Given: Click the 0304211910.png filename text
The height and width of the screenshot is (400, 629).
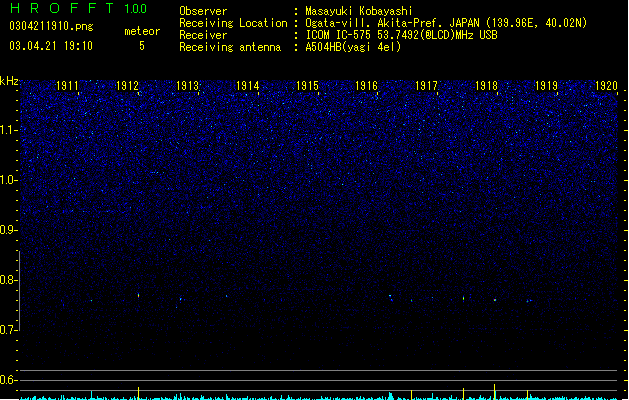Looking at the screenshot, I should pos(51,27).
